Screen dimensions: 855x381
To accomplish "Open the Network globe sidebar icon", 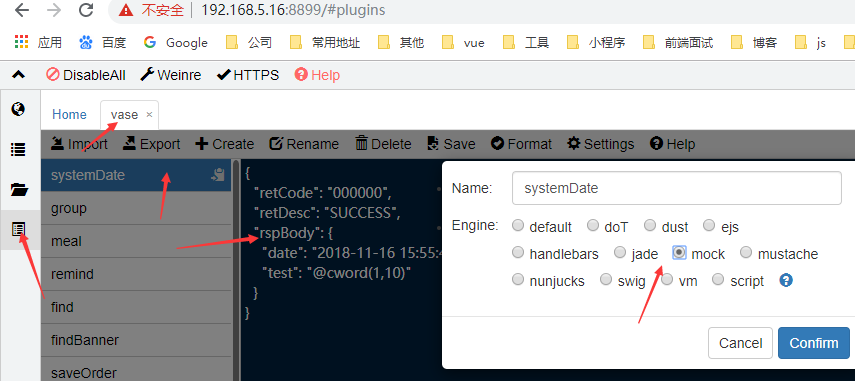I will [x=19, y=109].
